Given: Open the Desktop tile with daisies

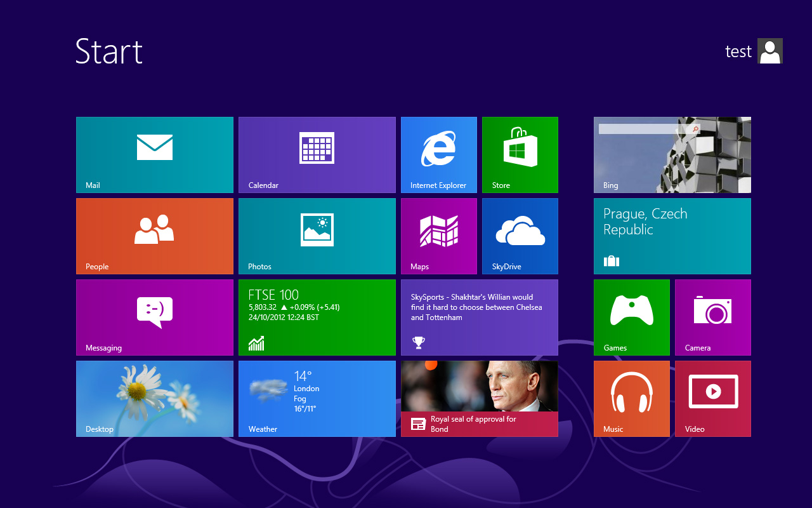Looking at the screenshot, I should (x=155, y=399).
